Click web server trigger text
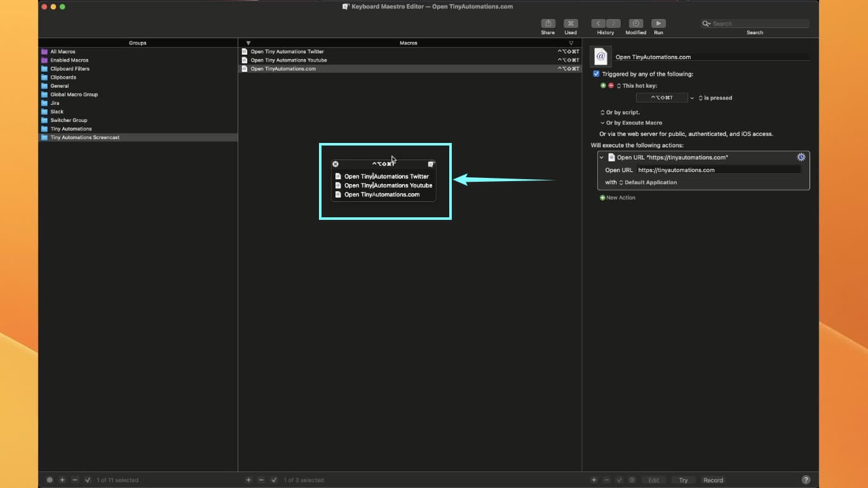 pyautogui.click(x=686, y=134)
